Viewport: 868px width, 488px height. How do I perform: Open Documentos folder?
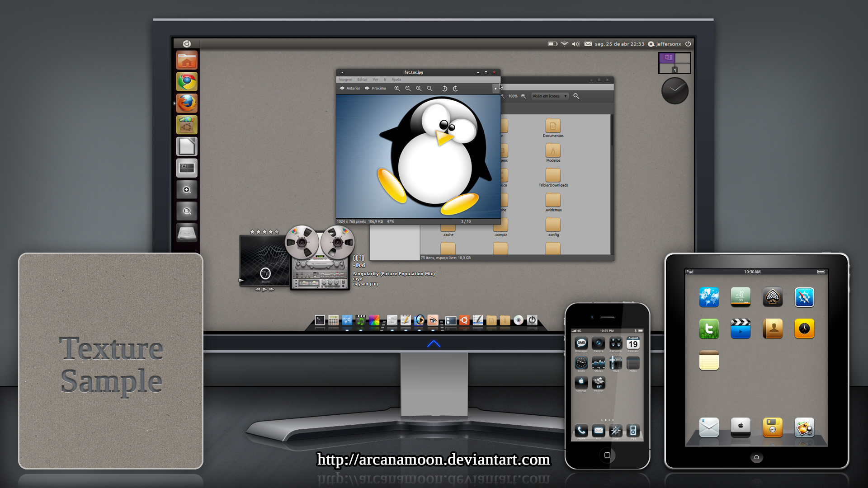(553, 128)
